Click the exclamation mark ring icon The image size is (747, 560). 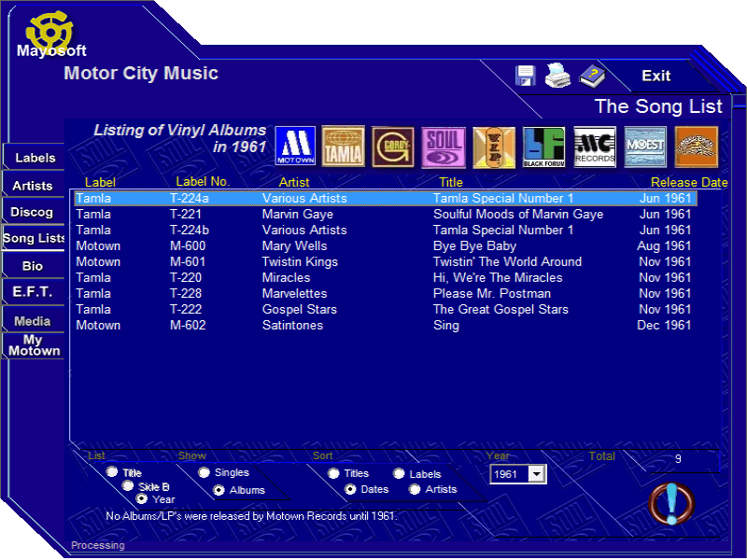(x=671, y=504)
